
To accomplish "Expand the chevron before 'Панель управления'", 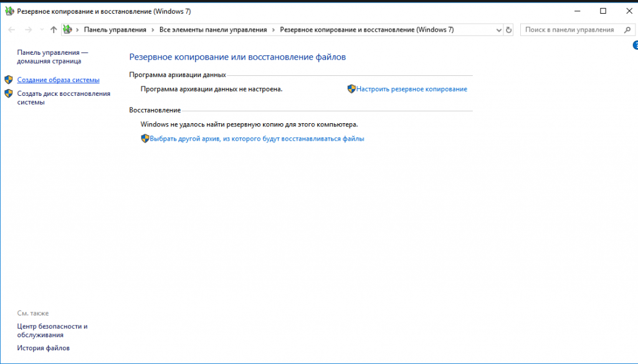I will (77, 30).
